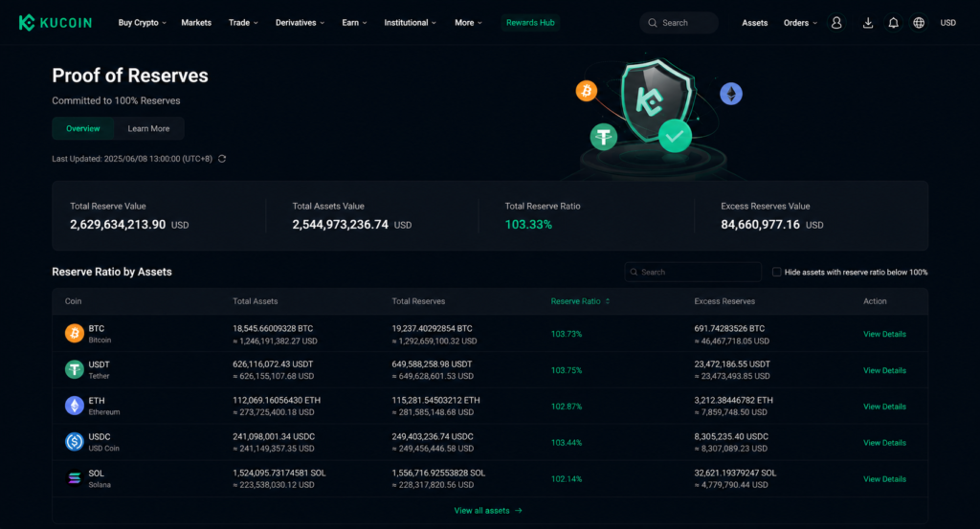Click the Excess Reserves column header

[x=724, y=301]
